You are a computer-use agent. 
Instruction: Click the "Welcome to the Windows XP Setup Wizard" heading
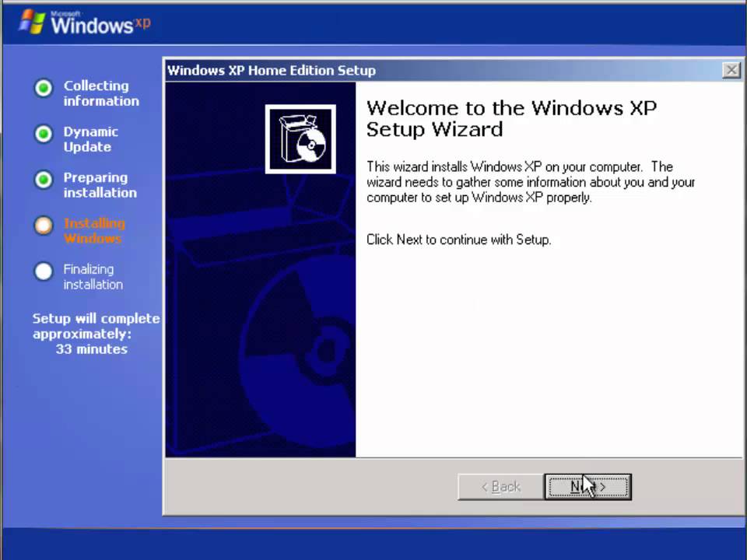(511, 118)
